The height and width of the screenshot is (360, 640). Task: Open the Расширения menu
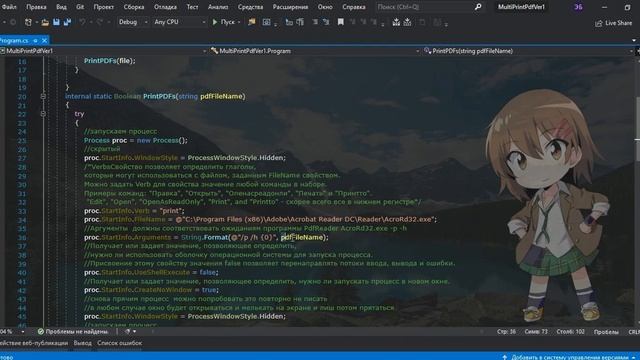(x=290, y=7)
